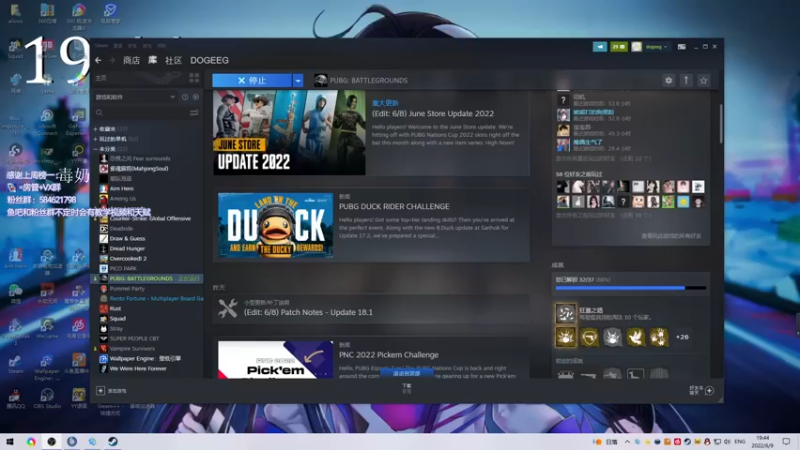The width and height of the screenshot is (800, 450).
Task: Select Counter-Strike: Global Offensive in library
Action: pyautogui.click(x=150, y=218)
